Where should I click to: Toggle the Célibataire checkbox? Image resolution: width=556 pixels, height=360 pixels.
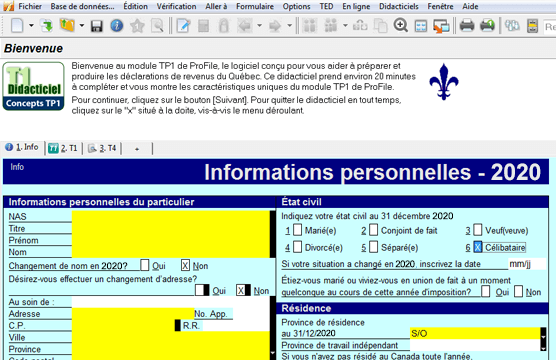pyautogui.click(x=478, y=247)
